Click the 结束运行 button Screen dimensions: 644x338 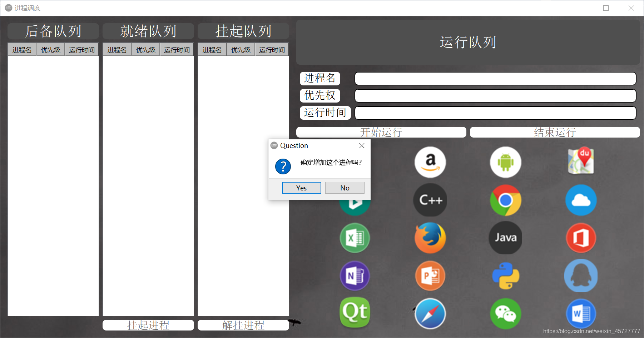pos(555,132)
